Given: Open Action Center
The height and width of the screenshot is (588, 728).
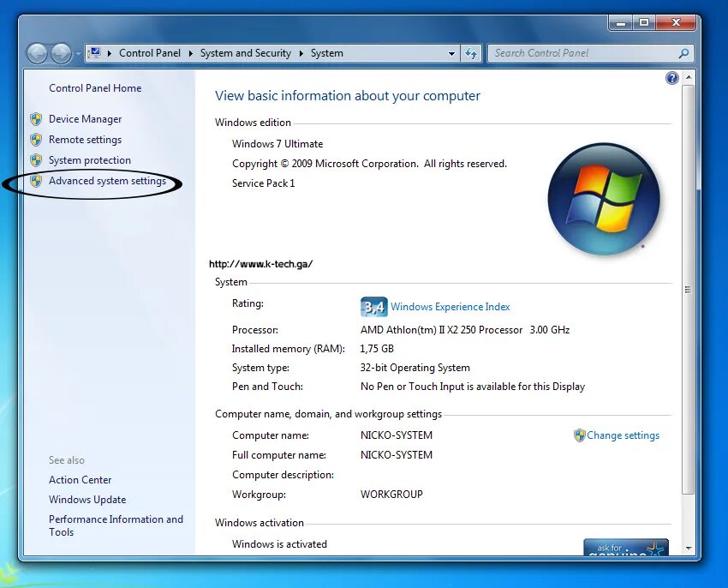Looking at the screenshot, I should [80, 480].
